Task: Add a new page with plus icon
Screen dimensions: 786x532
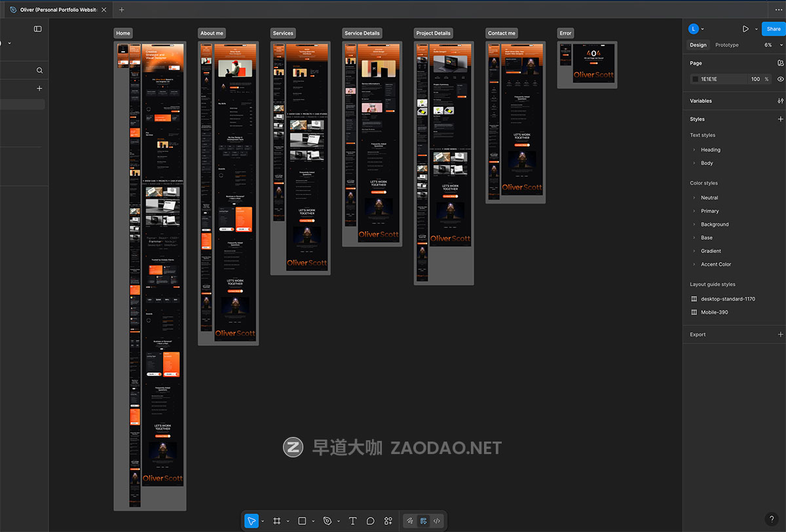Action: tap(39, 88)
